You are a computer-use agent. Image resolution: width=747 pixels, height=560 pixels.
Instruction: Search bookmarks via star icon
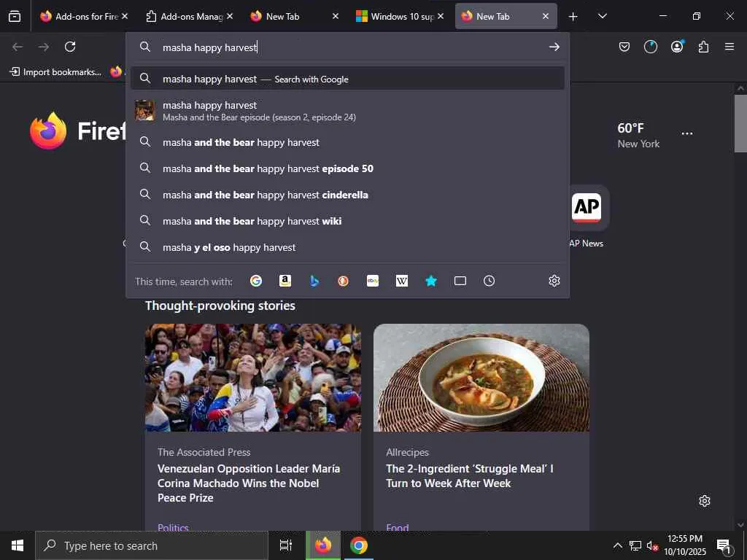(430, 281)
